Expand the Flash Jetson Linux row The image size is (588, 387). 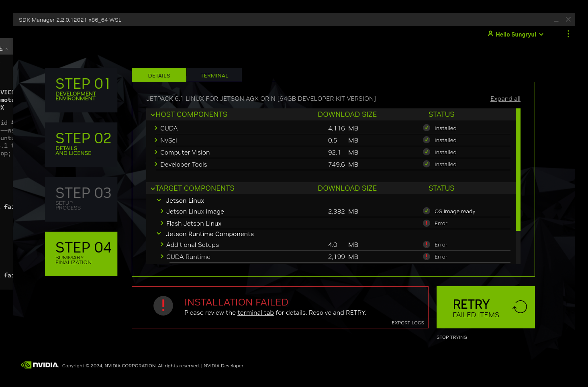coord(162,223)
